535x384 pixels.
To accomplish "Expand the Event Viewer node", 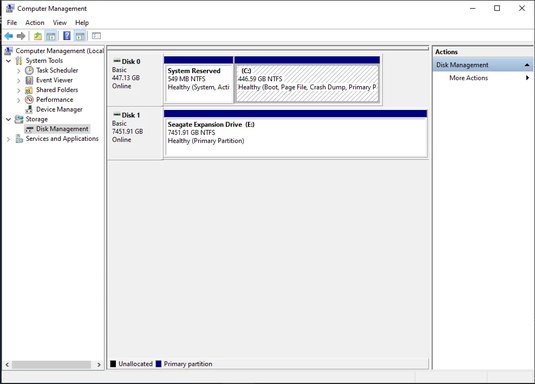I will point(19,81).
